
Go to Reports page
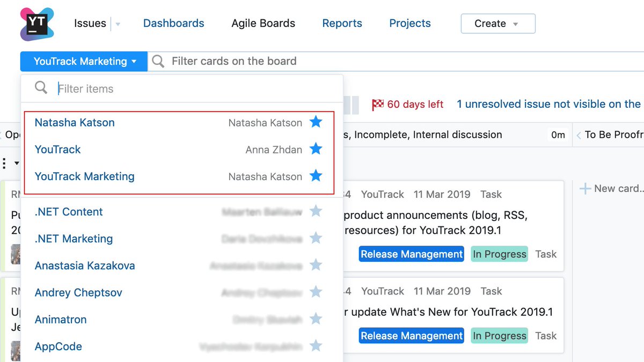(342, 24)
